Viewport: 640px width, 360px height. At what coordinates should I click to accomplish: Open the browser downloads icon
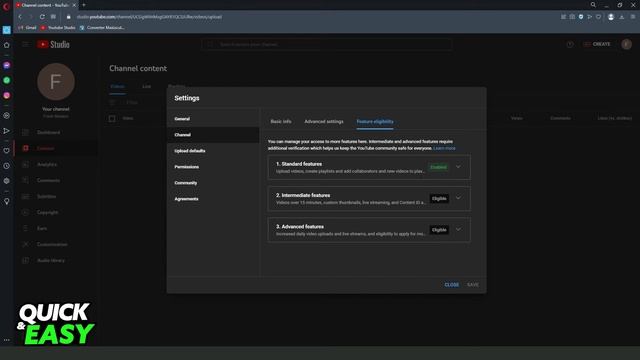click(x=622, y=17)
